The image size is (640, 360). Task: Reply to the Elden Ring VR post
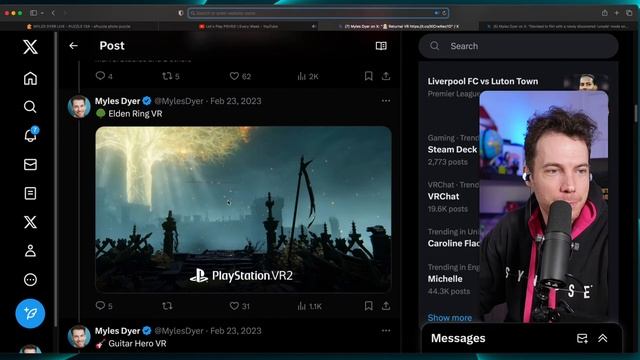click(x=100, y=305)
